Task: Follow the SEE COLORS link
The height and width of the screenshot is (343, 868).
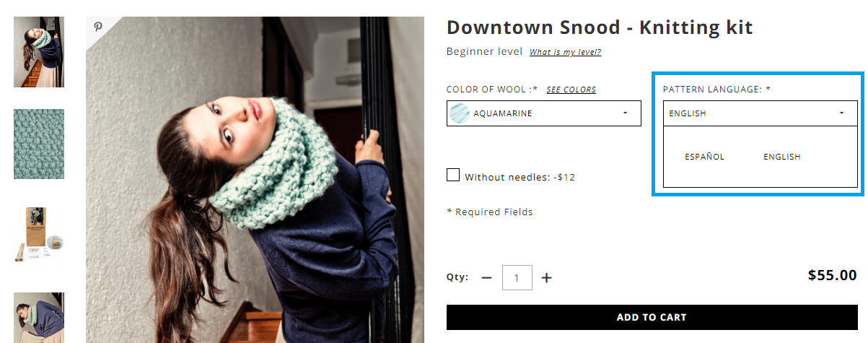Action: 571,90
